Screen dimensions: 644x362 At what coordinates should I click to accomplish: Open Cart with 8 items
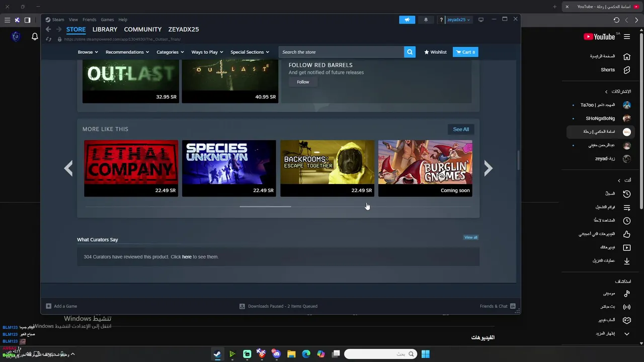[x=465, y=52]
